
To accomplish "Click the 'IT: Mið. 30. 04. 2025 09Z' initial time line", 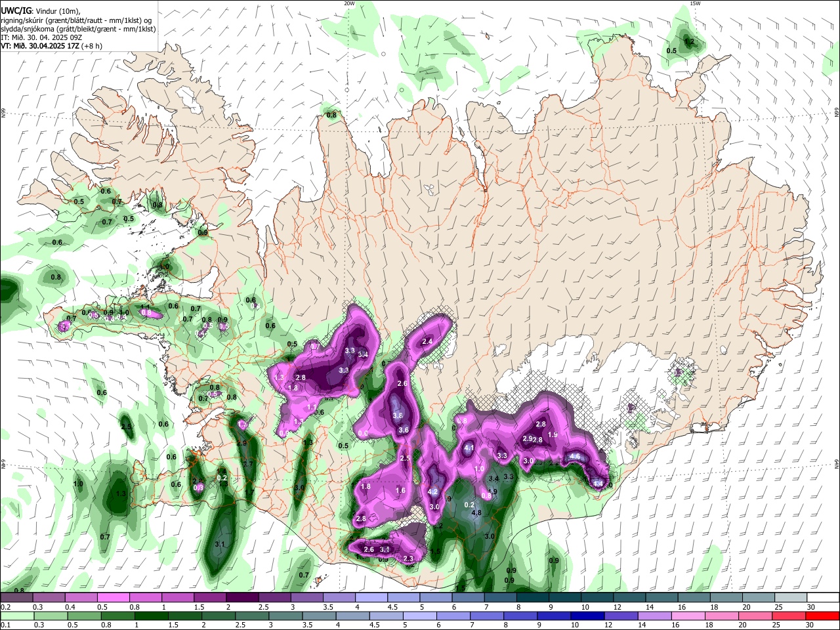I will (41, 37).
